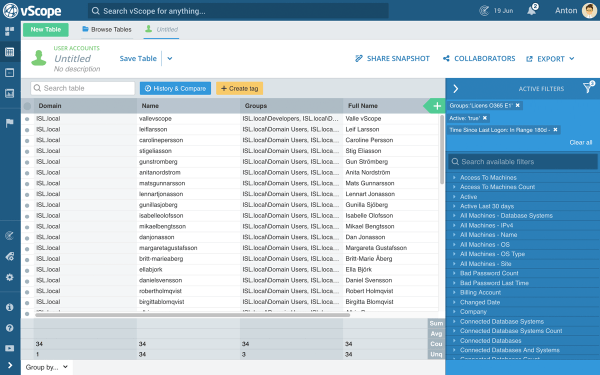Click the table vertical scrollbar
Viewport: 600px width, 375px height.
click(x=442, y=149)
